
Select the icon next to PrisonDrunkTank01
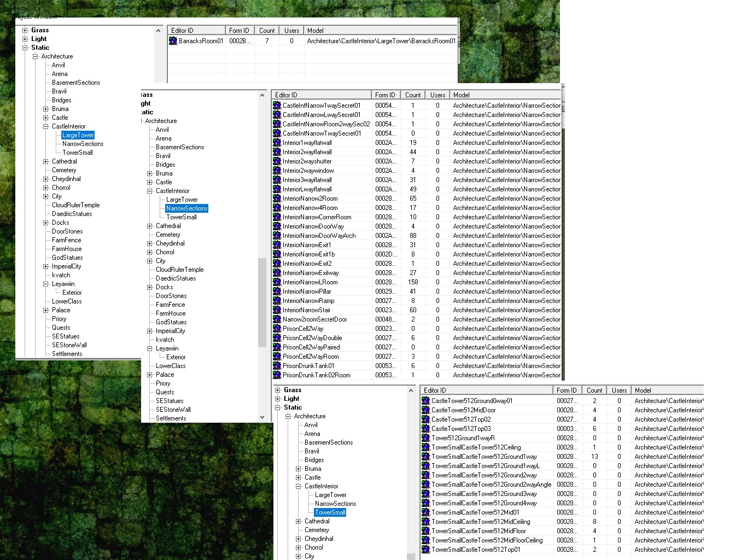277,366
